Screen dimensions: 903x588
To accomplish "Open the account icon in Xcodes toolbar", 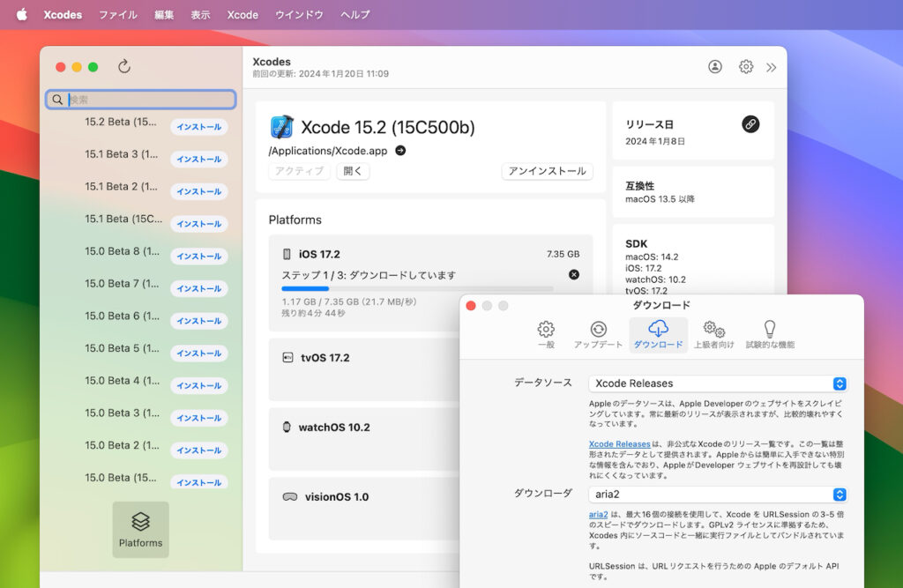I will [714, 66].
